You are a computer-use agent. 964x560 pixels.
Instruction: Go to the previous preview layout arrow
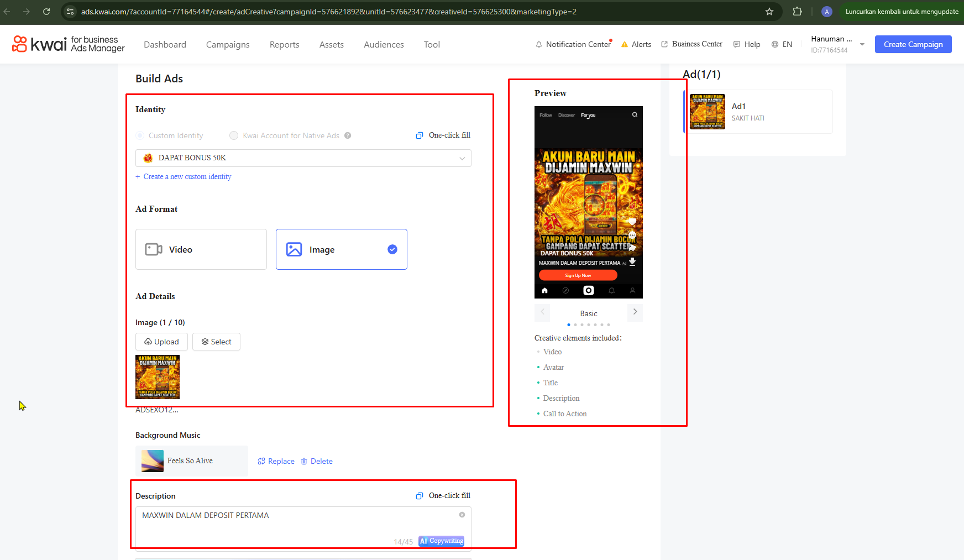pos(542,312)
